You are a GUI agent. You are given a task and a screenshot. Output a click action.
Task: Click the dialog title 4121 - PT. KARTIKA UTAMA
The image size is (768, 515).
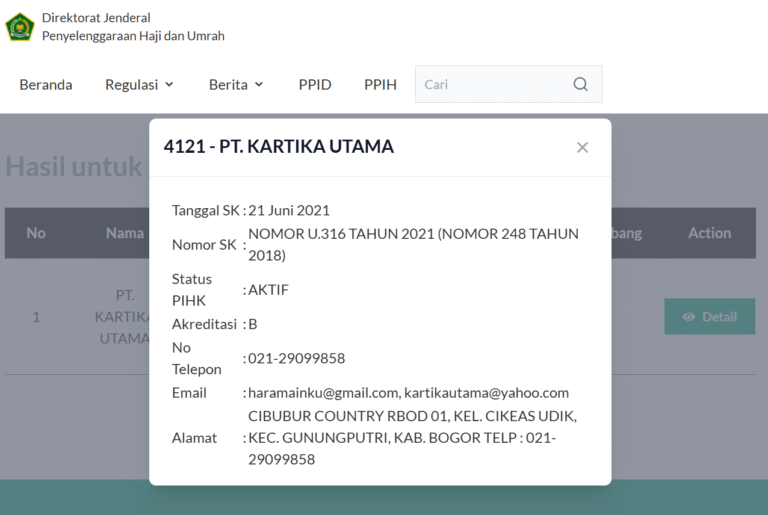279,147
